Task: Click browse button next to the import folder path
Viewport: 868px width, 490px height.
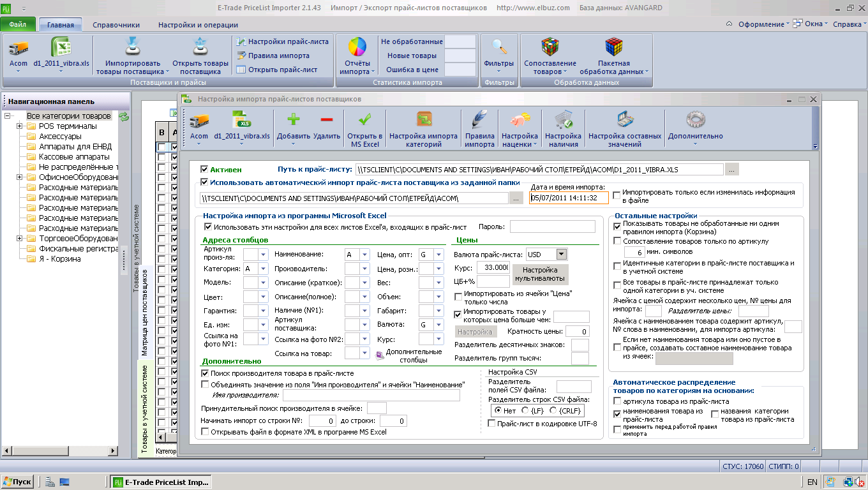Action: tap(517, 198)
